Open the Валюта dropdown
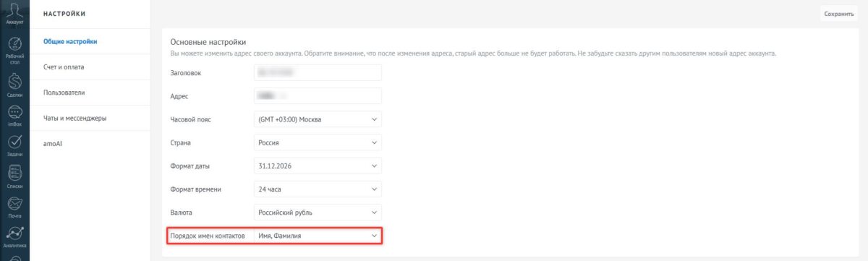868x261 pixels. pyautogui.click(x=318, y=213)
